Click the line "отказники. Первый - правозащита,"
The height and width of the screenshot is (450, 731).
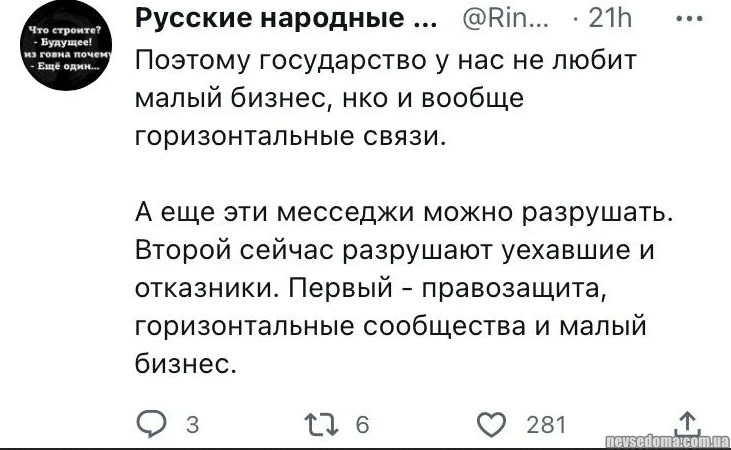[370, 289]
